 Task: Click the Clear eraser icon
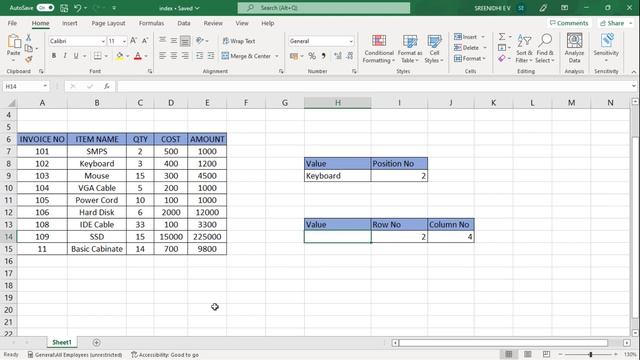(x=502, y=59)
